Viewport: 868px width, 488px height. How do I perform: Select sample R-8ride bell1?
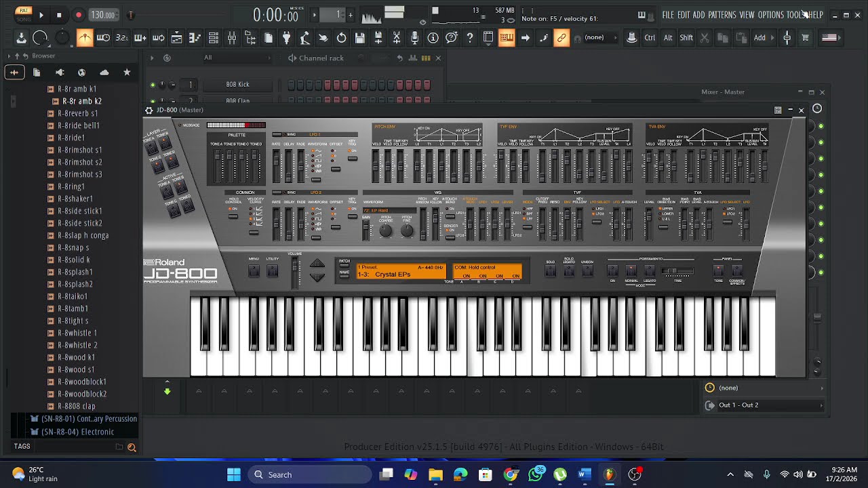pos(79,125)
